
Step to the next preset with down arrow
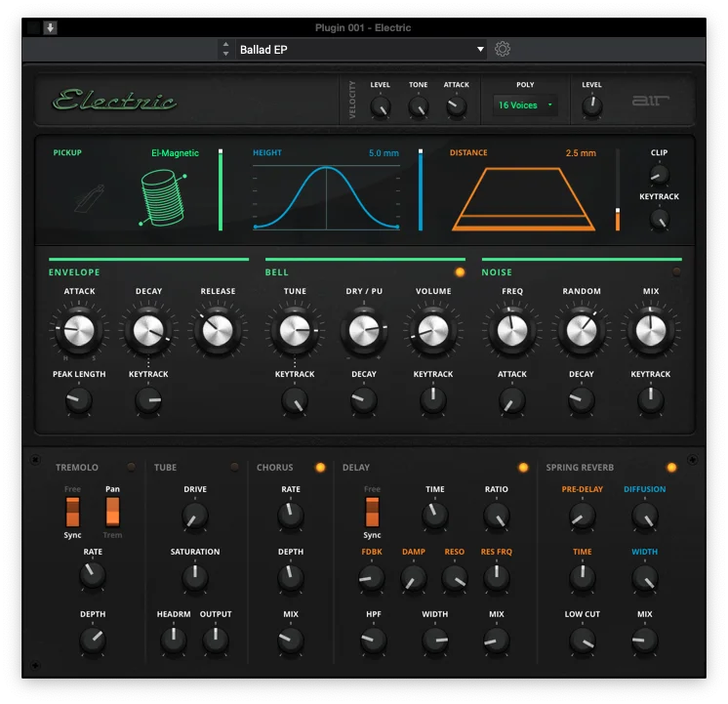coord(225,54)
